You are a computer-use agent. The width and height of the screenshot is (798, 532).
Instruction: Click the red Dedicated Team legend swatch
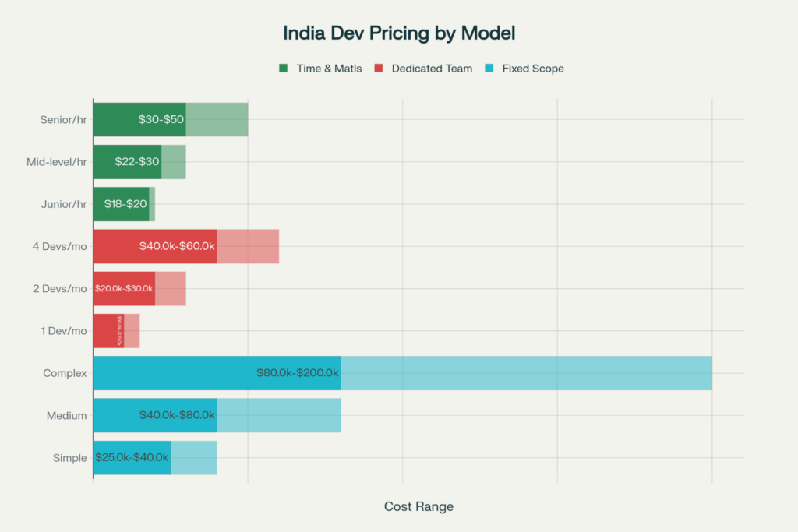pos(379,69)
